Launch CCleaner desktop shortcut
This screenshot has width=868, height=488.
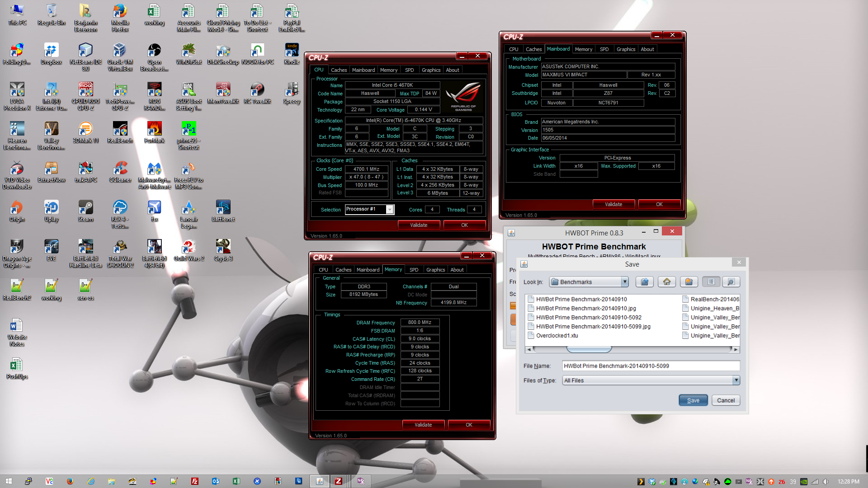coord(120,172)
